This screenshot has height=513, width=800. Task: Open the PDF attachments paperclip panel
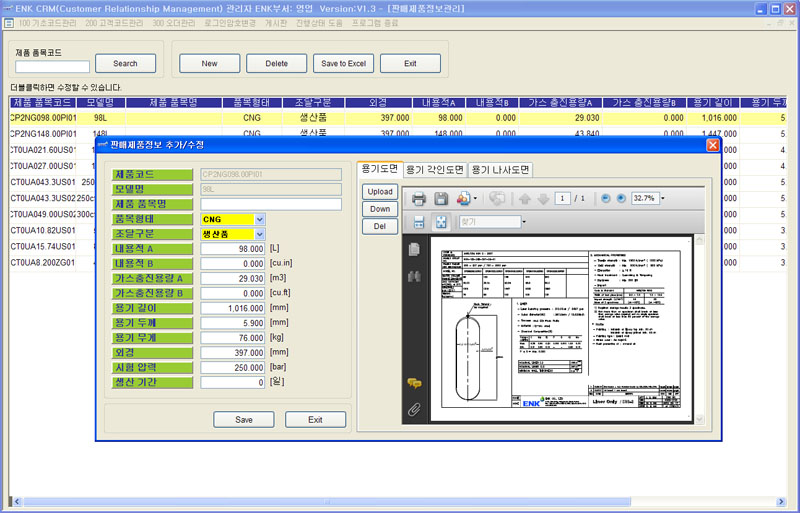414,409
